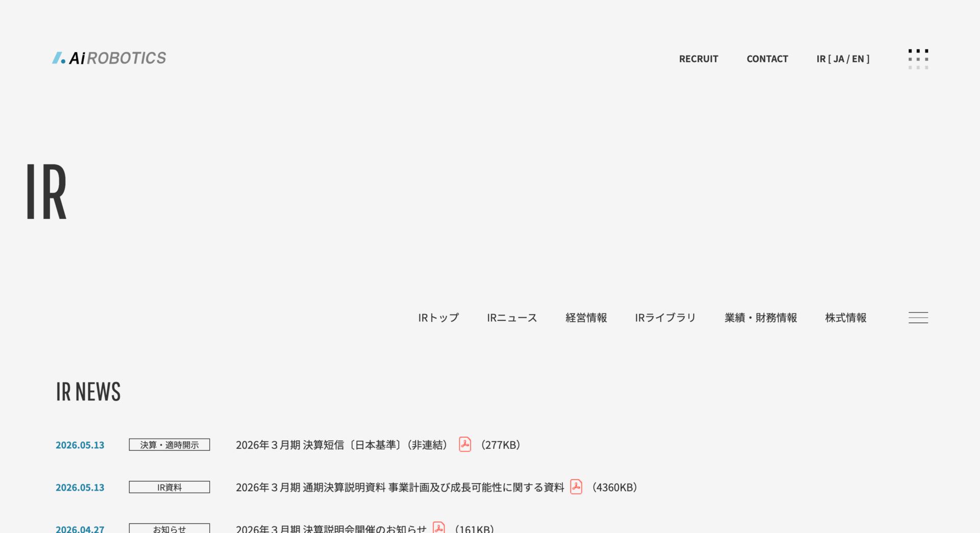Image resolution: width=980 pixels, height=533 pixels.
Task: Open PDF icon for 決算説明会開催のお知らせ
Action: [439, 528]
